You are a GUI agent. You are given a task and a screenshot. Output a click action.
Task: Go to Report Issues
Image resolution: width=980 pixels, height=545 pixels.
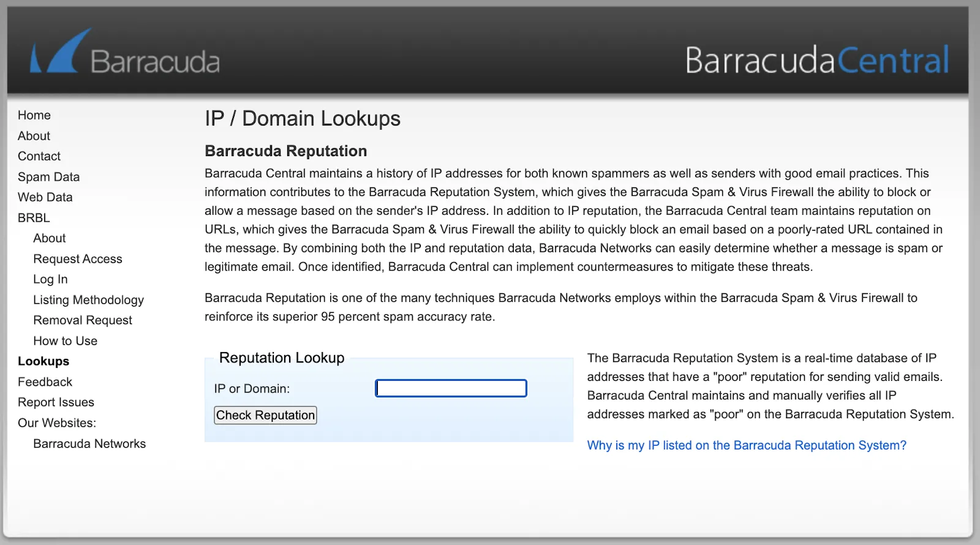[x=56, y=402]
